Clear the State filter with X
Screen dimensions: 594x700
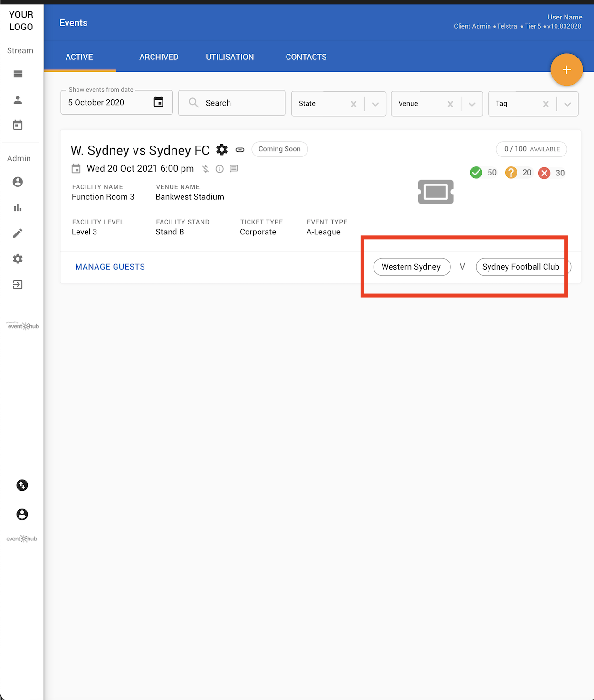[x=354, y=104]
